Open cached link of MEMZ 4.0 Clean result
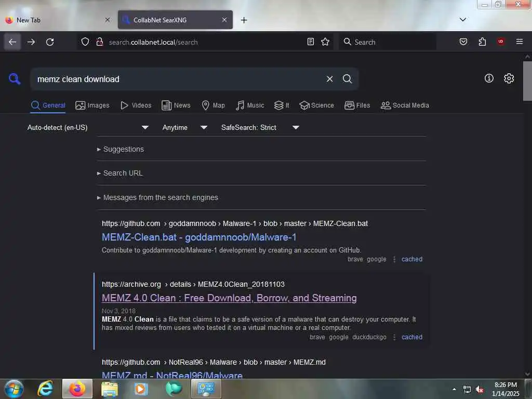The height and width of the screenshot is (399, 532). pyautogui.click(x=412, y=337)
